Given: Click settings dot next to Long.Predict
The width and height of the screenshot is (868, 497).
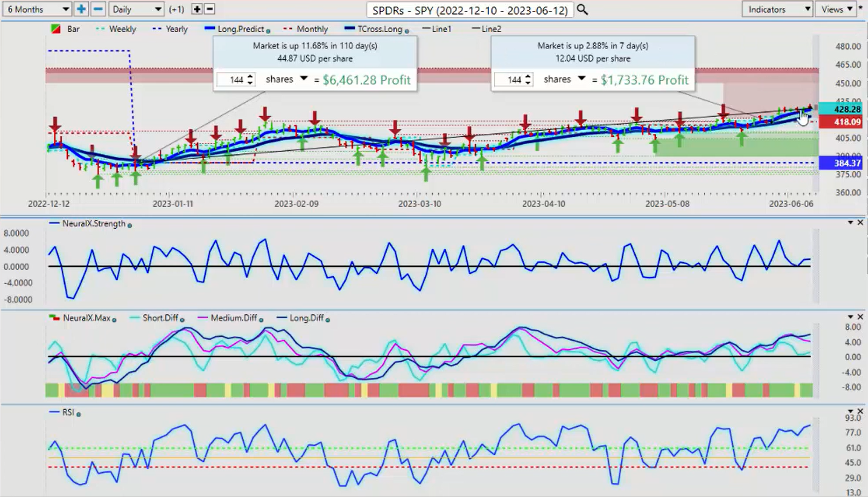Looking at the screenshot, I should (x=268, y=30).
